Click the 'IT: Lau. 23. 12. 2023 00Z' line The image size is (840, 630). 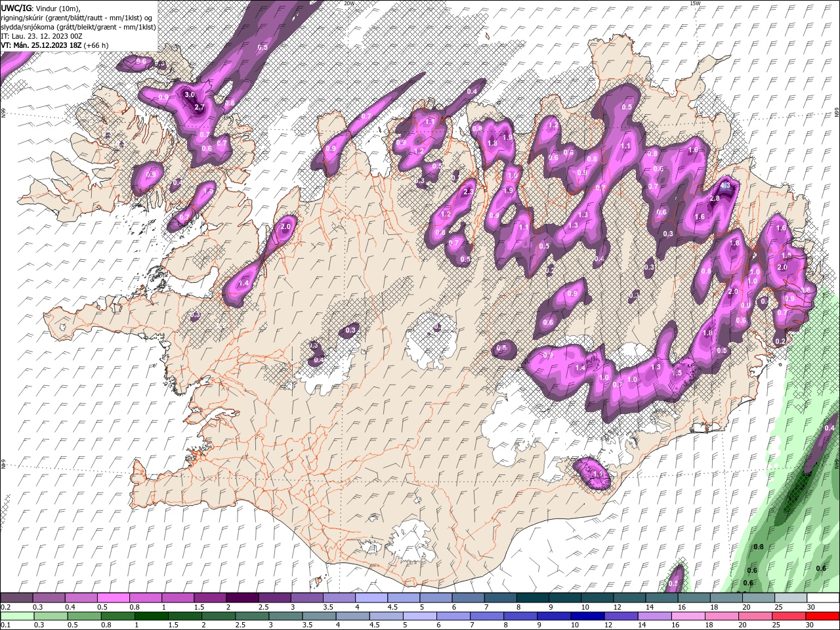[x=42, y=36]
